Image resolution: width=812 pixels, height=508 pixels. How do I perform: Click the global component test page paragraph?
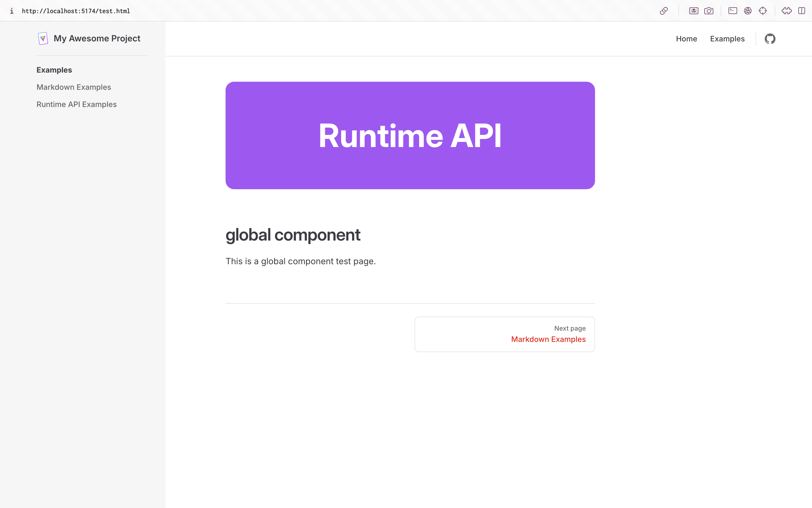coord(301,261)
